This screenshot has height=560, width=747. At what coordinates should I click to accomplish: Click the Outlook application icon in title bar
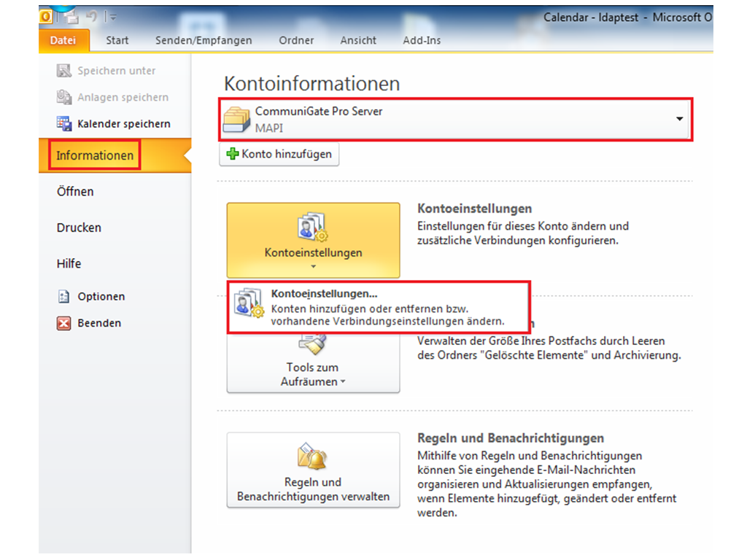[x=44, y=17]
